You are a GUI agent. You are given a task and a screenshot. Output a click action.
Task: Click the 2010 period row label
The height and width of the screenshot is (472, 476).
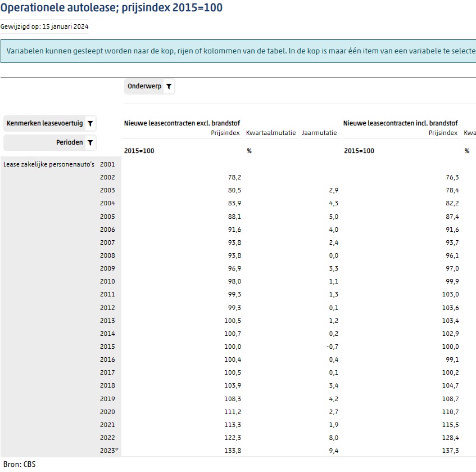(107, 281)
